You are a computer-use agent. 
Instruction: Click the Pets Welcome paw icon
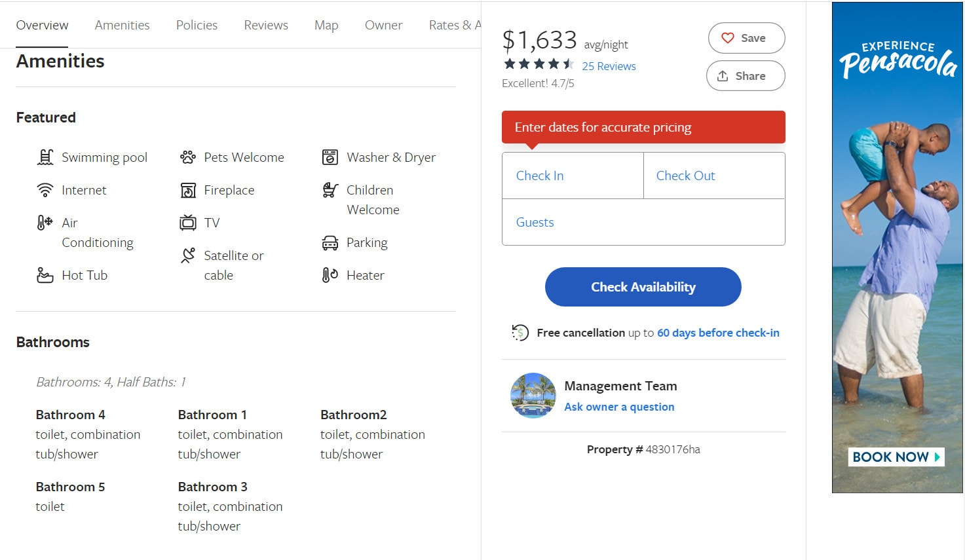pos(188,157)
